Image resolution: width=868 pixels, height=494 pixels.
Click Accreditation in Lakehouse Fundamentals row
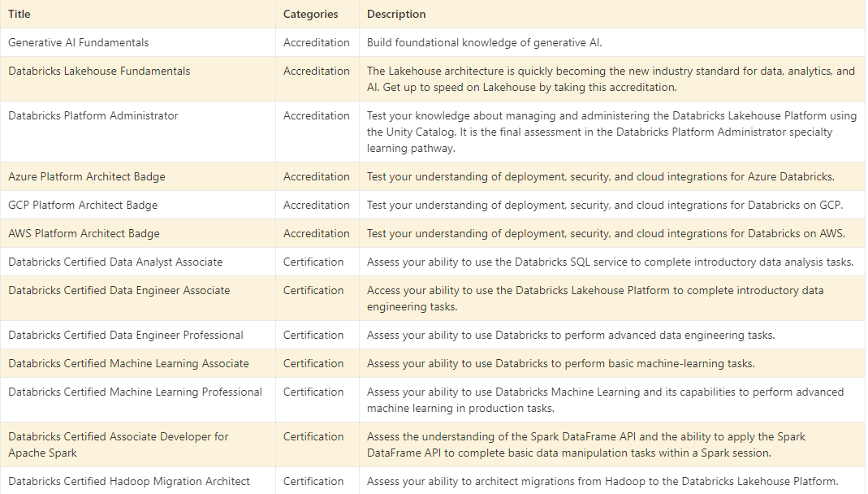tap(317, 71)
